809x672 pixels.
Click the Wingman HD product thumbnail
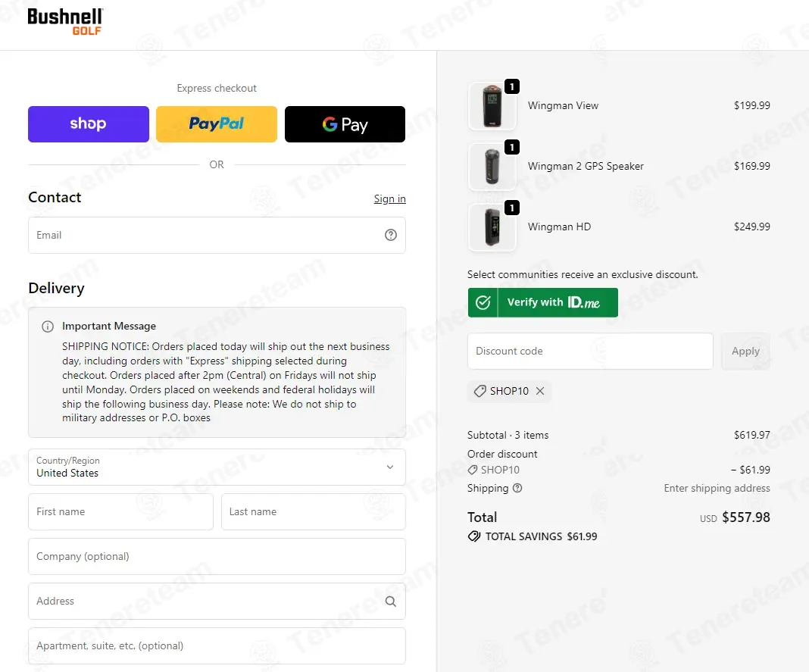[492, 227]
